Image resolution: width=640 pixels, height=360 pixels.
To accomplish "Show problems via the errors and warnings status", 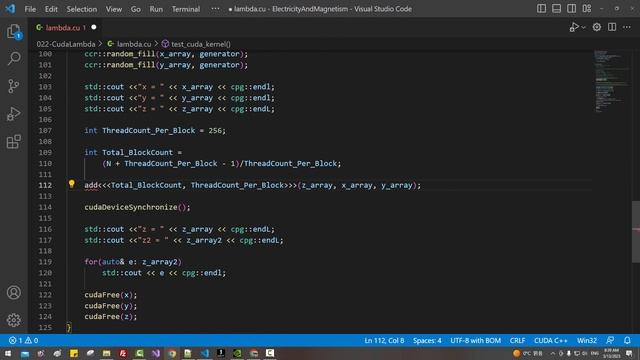I will click(24, 340).
